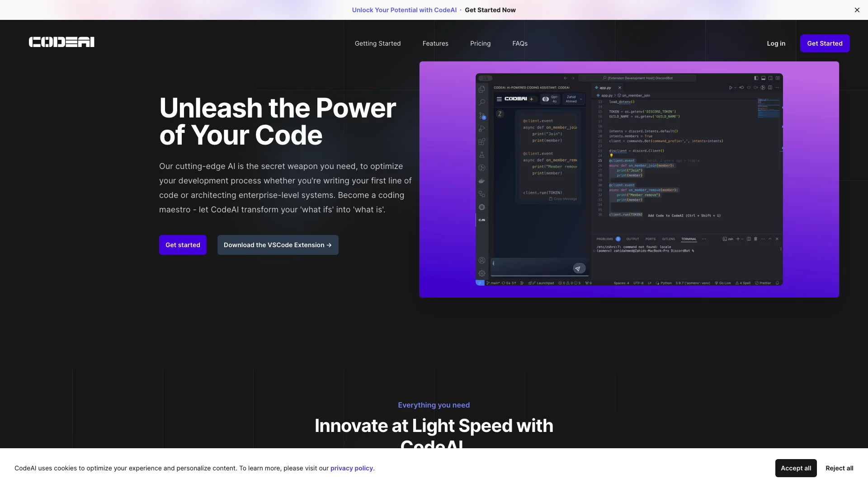The width and height of the screenshot is (868, 488).
Task: Click the Prettier status bar item
Action: [763, 283]
